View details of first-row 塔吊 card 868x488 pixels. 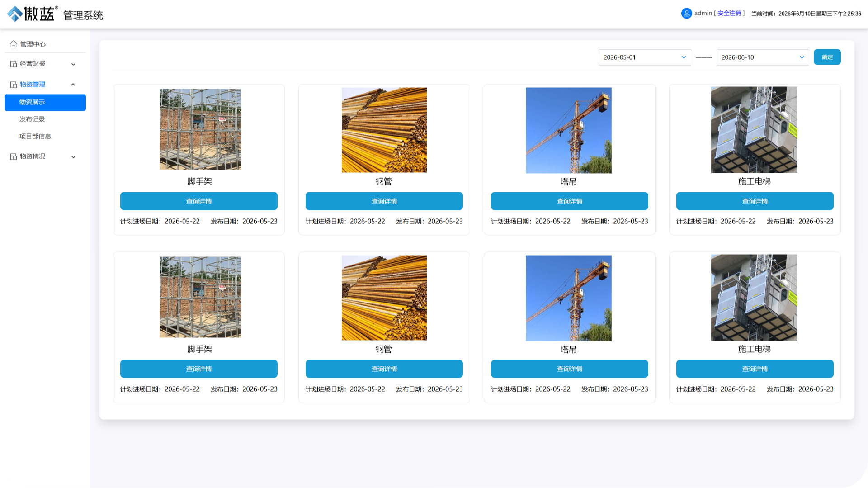click(x=570, y=201)
